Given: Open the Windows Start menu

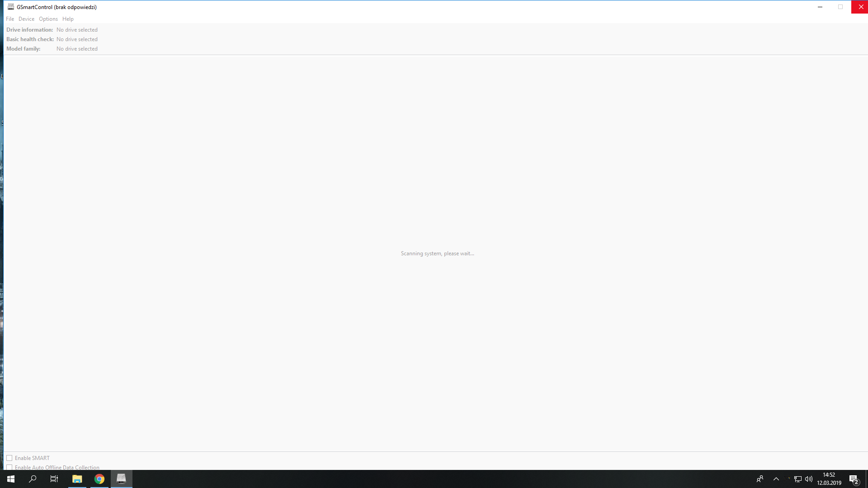Looking at the screenshot, I should (11, 479).
